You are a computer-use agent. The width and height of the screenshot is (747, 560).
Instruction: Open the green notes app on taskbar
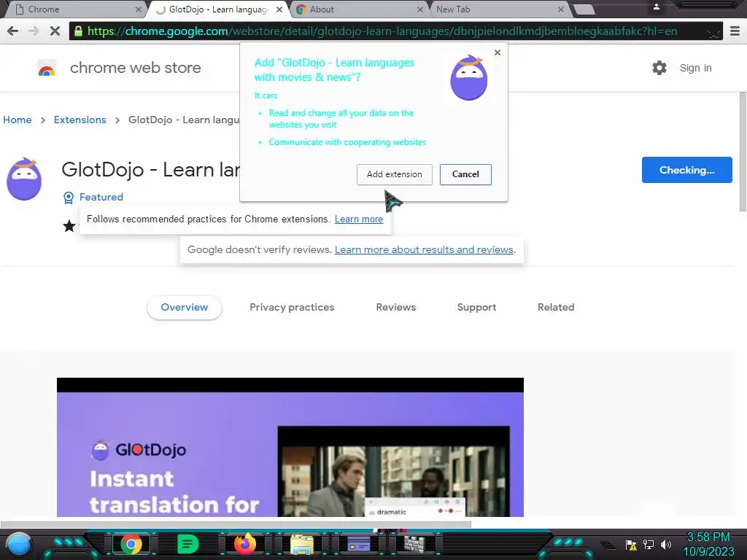pos(187,544)
